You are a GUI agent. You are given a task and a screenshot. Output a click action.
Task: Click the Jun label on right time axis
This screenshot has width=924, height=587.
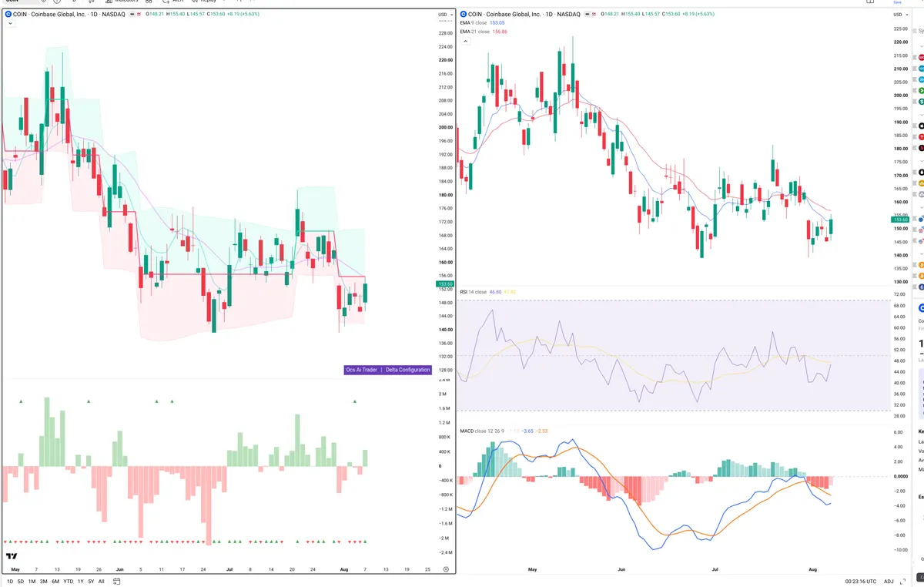[622, 569]
